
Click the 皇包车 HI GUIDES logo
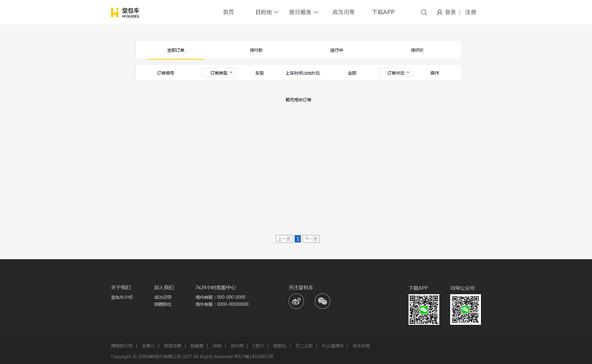[x=125, y=12]
